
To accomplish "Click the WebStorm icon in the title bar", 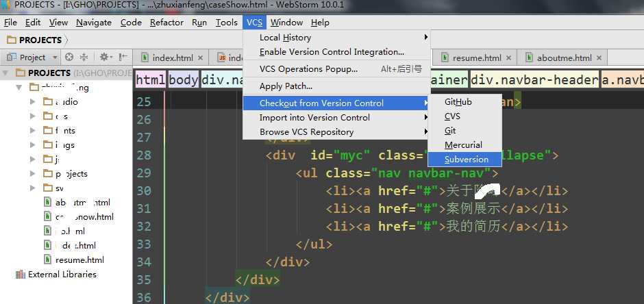I will (x=5, y=5).
